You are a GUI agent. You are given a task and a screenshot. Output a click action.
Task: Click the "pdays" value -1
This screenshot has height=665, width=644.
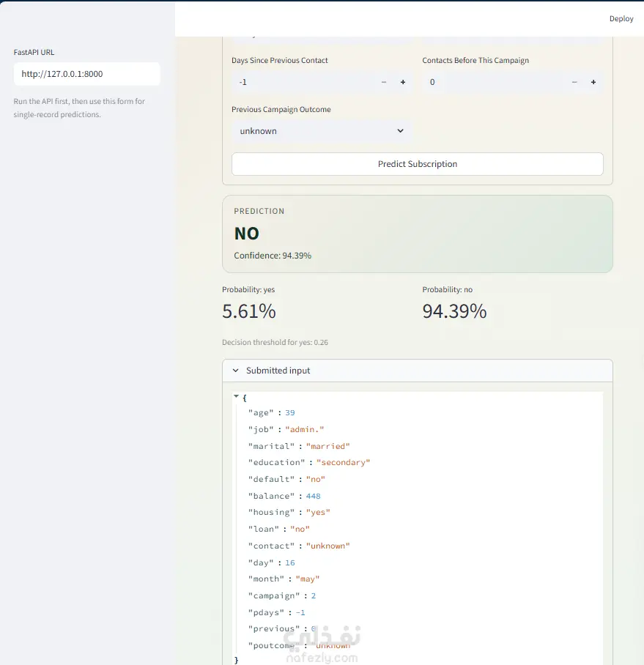coord(300,612)
